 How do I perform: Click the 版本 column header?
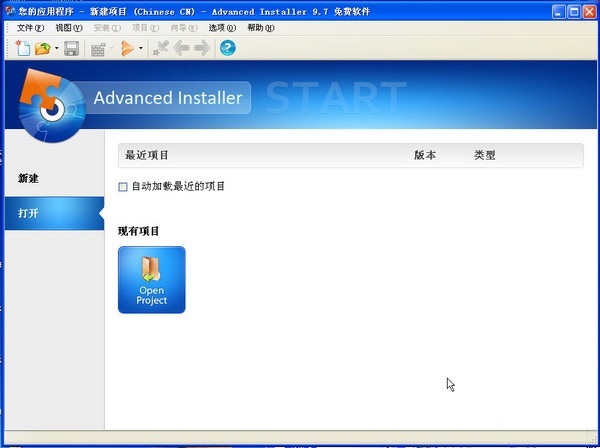tap(425, 155)
